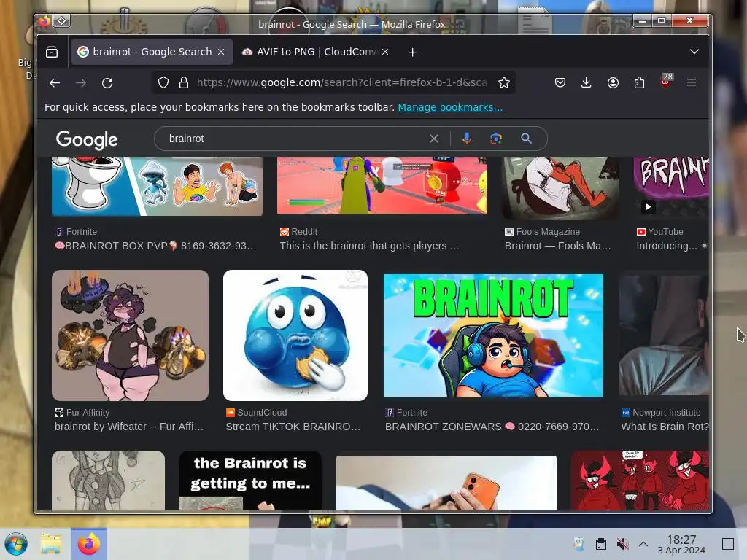The height and width of the screenshot is (560, 747).
Task: Open Reddit brainrot players result
Action: [369, 246]
